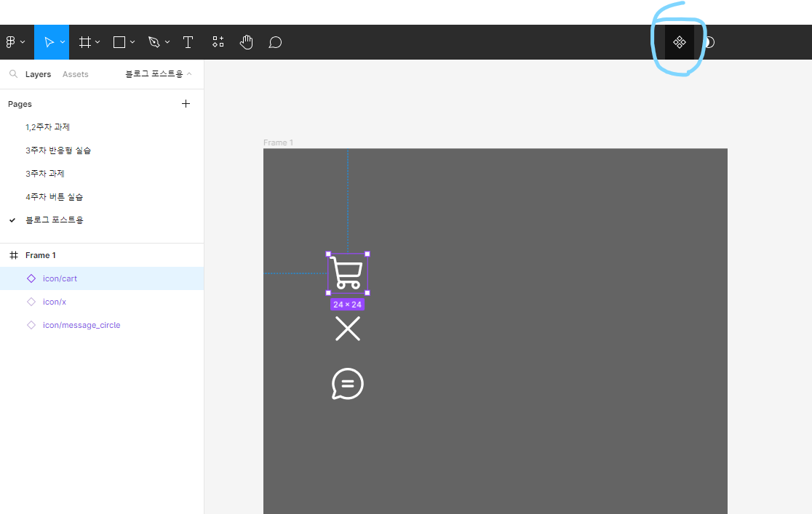Click the icon/x component diamond icon

click(x=31, y=302)
